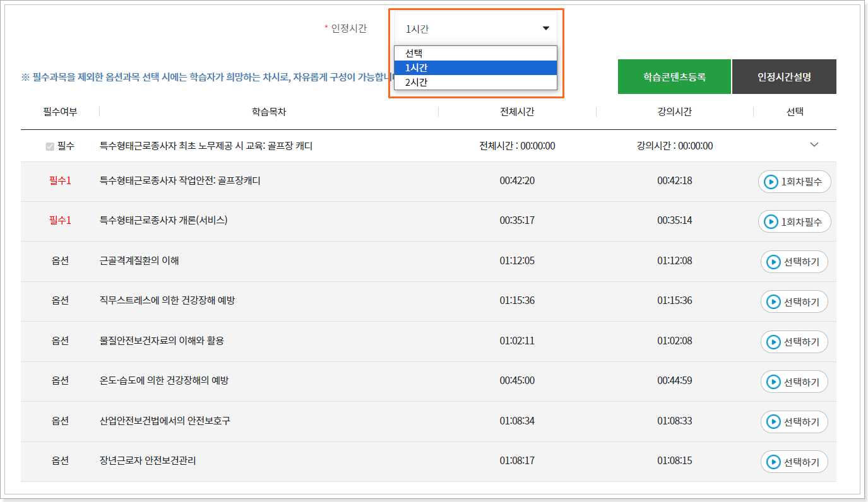Click 선택하기 for 직무스트레스에 의한 건강장해 예방
Viewport: 868px width, 502px height.
794,301
